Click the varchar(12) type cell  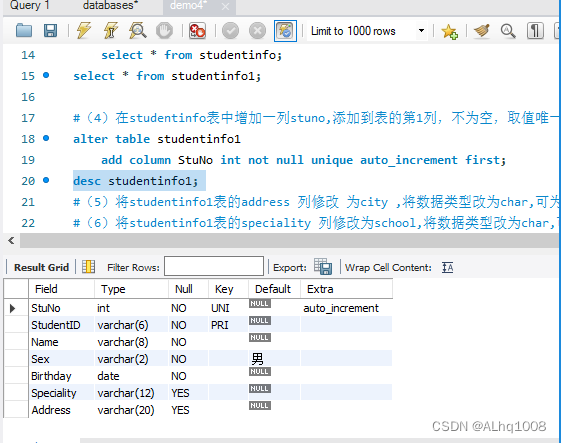[131, 393]
